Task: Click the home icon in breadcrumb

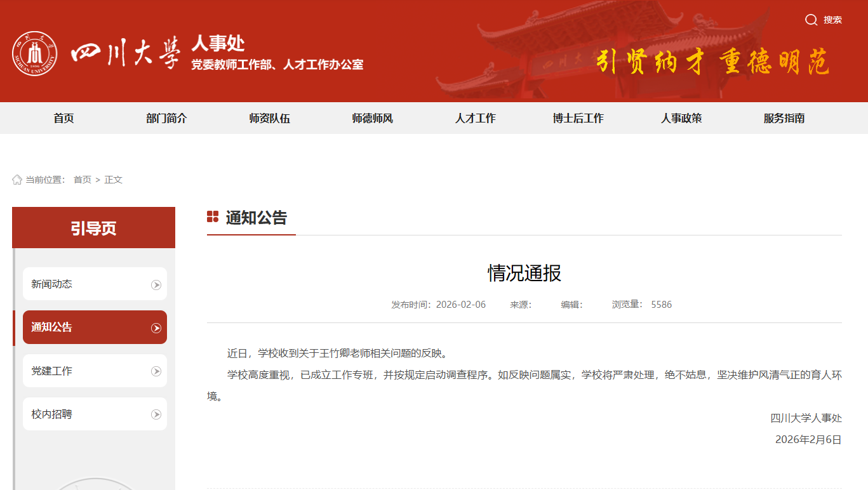Action: tap(17, 180)
